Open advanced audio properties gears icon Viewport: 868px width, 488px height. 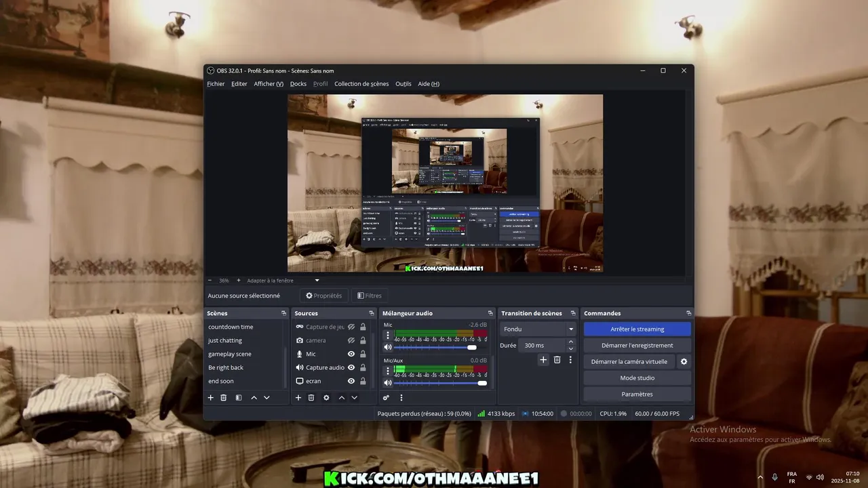point(386,398)
